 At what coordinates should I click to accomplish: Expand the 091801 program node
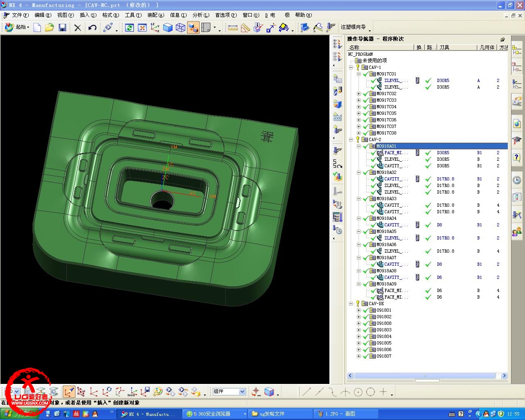coord(359,310)
